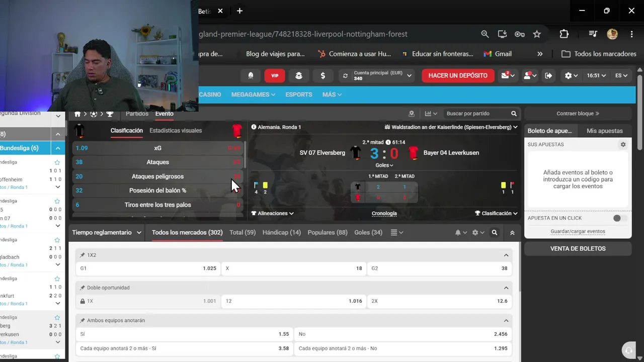Click the magnifier in the match search box
The width and height of the screenshot is (644, 362).
pos(514,114)
